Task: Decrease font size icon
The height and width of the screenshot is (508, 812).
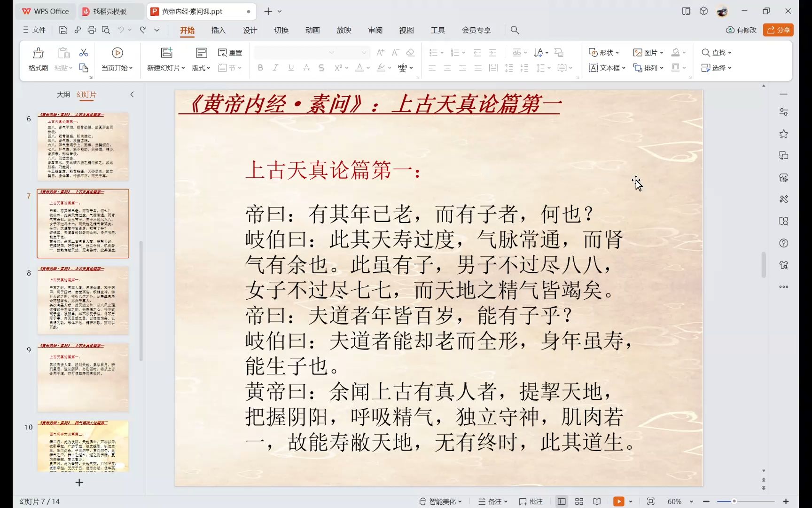Action: [x=395, y=52]
